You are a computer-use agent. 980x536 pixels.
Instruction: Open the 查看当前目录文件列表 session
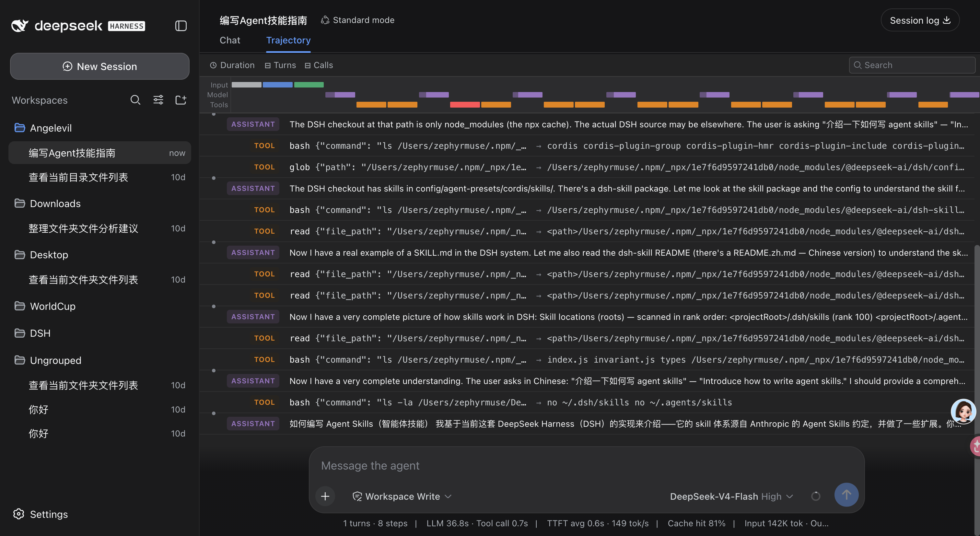[100, 177]
